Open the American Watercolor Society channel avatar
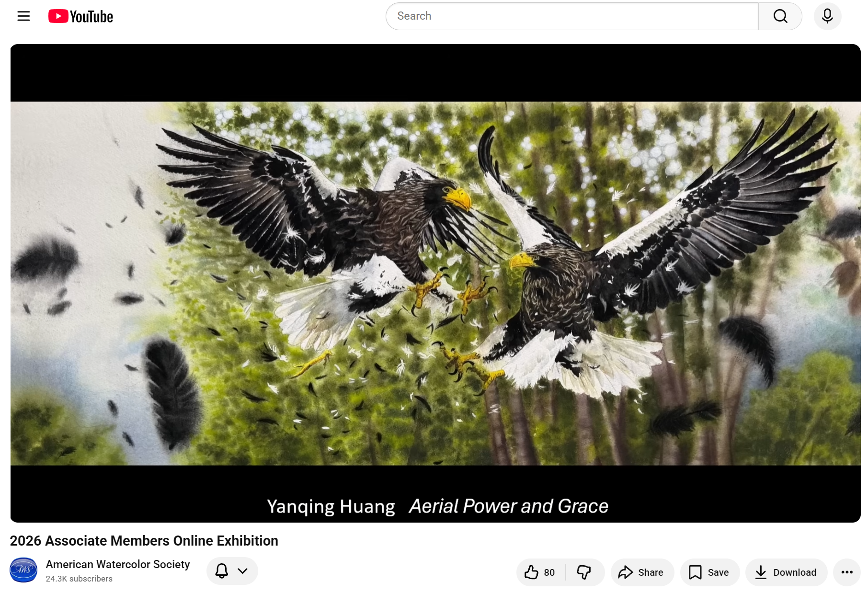 [x=23, y=570]
